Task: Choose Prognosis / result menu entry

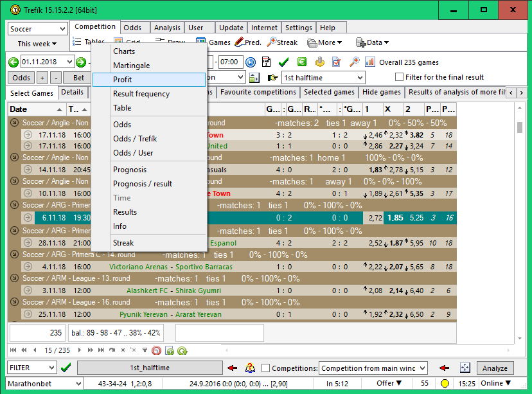Action: (143, 184)
